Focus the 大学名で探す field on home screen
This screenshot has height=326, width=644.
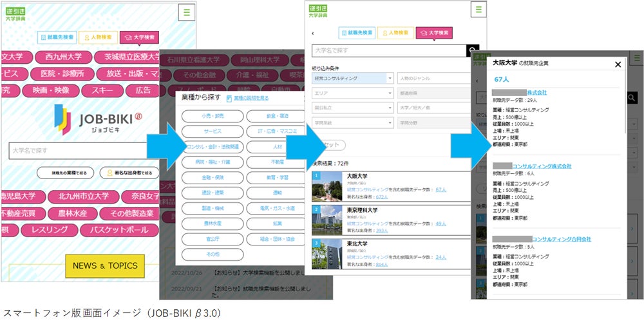pyautogui.click(x=78, y=151)
